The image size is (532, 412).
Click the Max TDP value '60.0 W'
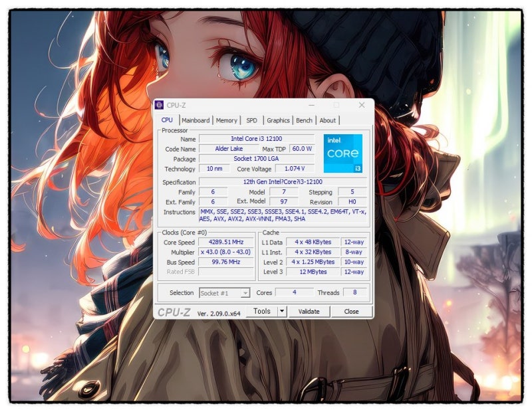pyautogui.click(x=302, y=149)
